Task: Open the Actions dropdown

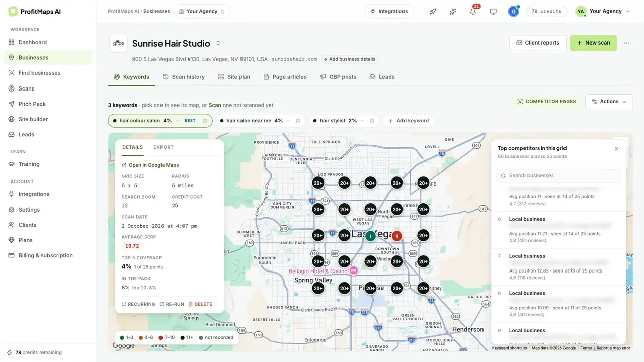Action: [x=609, y=102]
